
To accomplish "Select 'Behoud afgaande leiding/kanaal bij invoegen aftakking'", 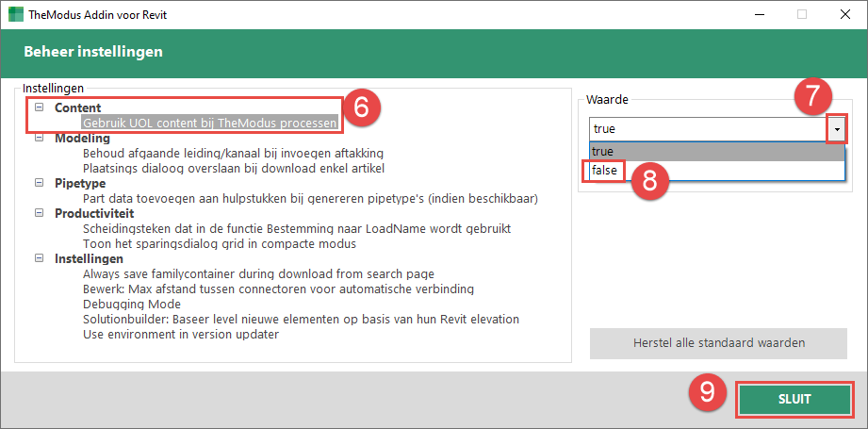I will point(233,153).
